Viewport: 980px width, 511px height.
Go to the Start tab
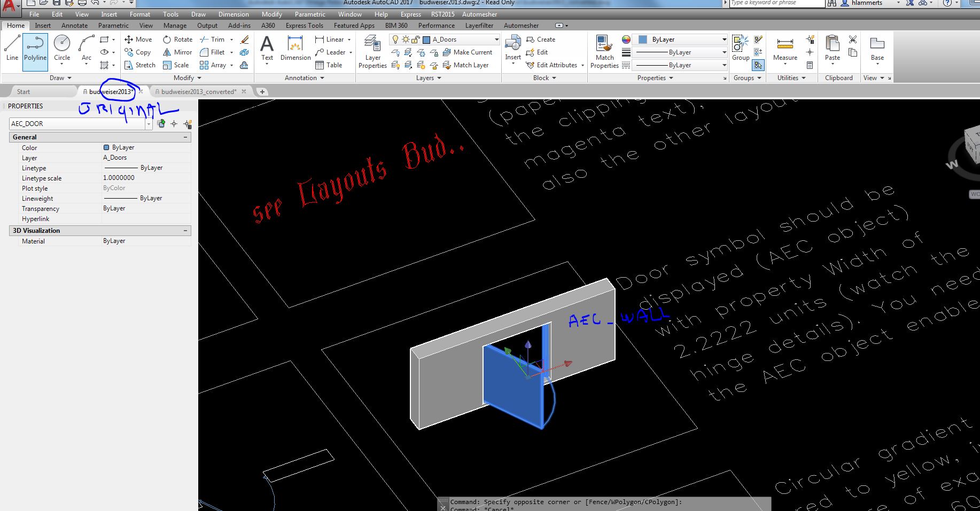(24, 92)
